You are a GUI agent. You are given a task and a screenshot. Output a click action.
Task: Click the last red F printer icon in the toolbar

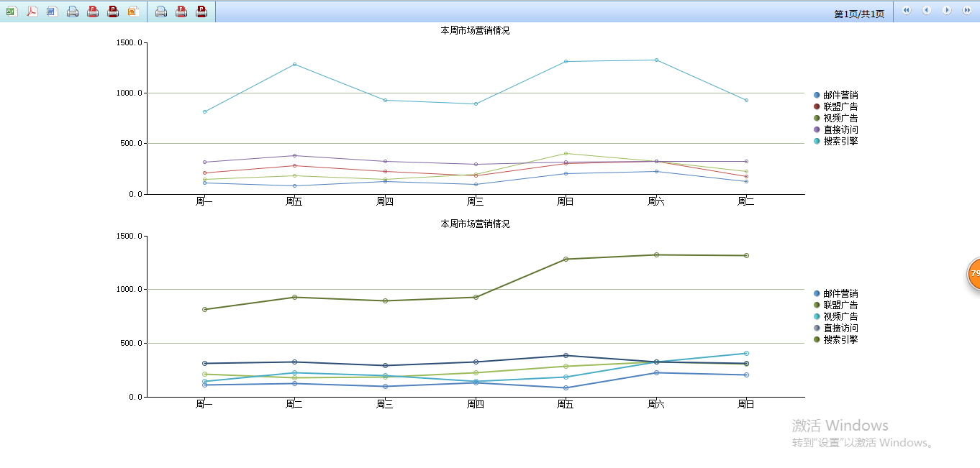pyautogui.click(x=181, y=11)
